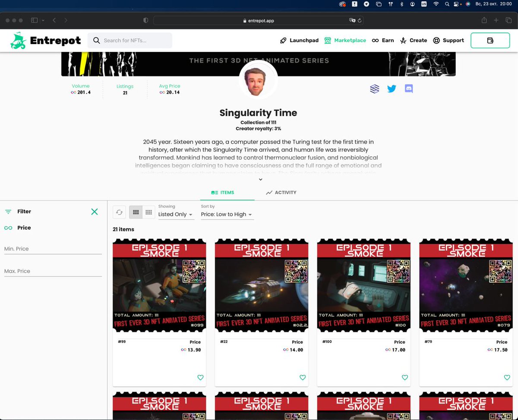The width and height of the screenshot is (518, 420).
Task: Click the Price infinity icon in filter
Action: (x=8, y=228)
